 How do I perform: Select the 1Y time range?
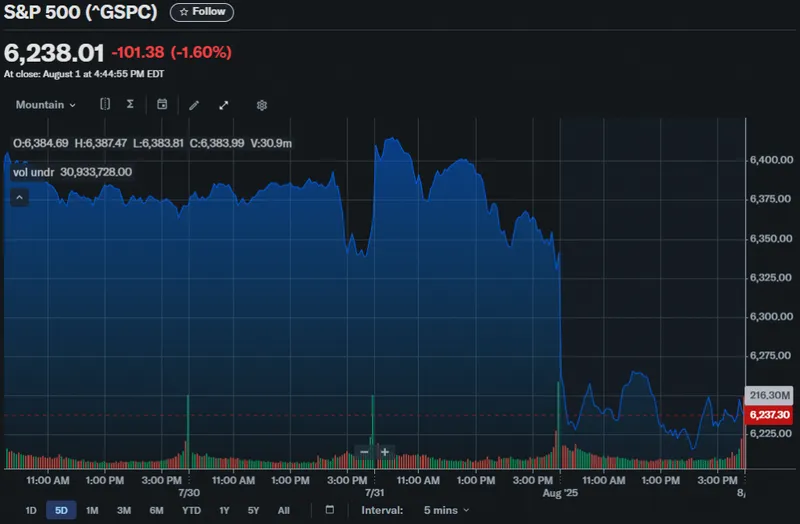[224, 510]
